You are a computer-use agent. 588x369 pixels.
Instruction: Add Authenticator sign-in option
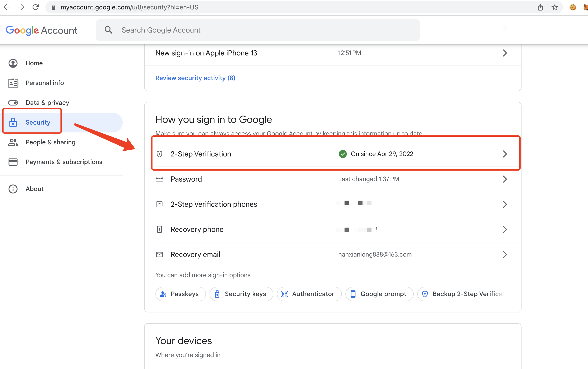click(x=309, y=294)
